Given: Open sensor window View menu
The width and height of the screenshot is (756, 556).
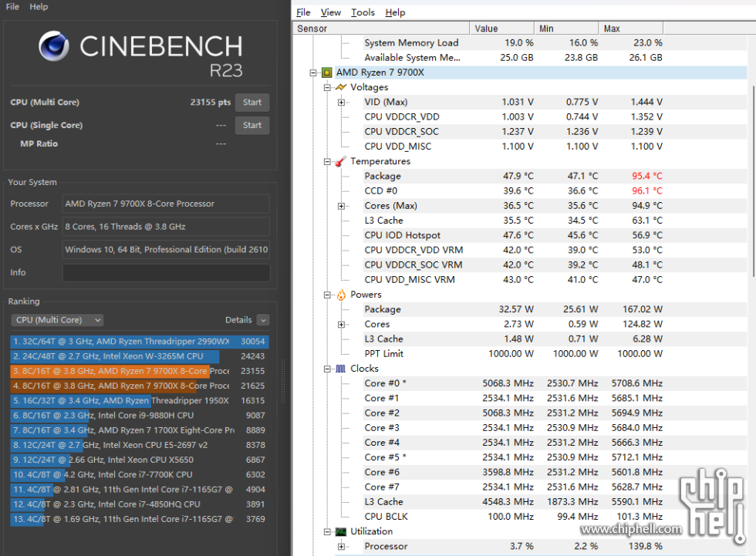Looking at the screenshot, I should click(331, 12).
